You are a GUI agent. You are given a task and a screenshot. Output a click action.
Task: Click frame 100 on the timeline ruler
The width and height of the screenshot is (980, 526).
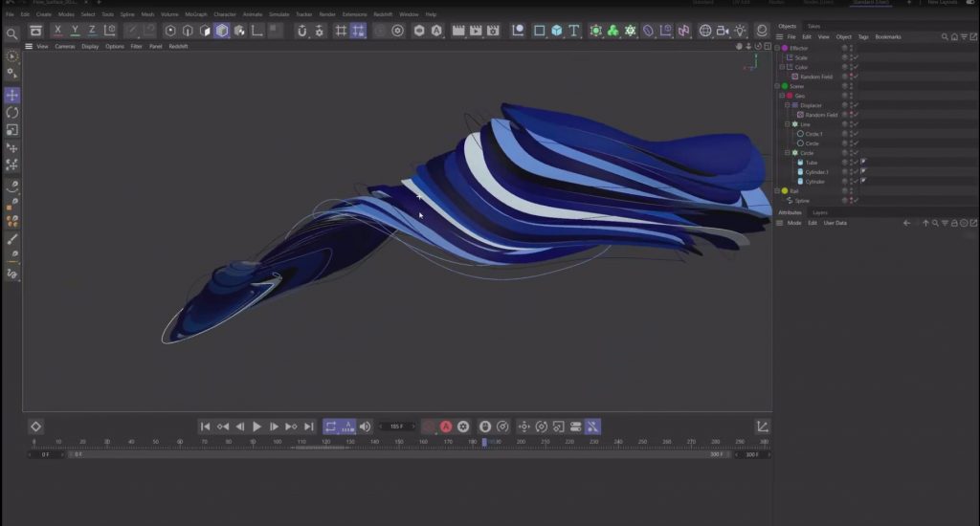[x=277, y=442]
